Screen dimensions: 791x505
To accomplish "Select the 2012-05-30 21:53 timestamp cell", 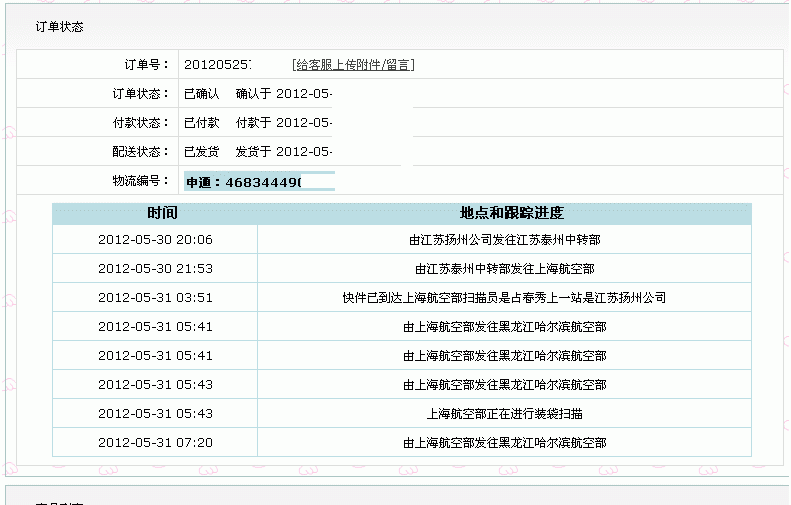I will coord(155,269).
